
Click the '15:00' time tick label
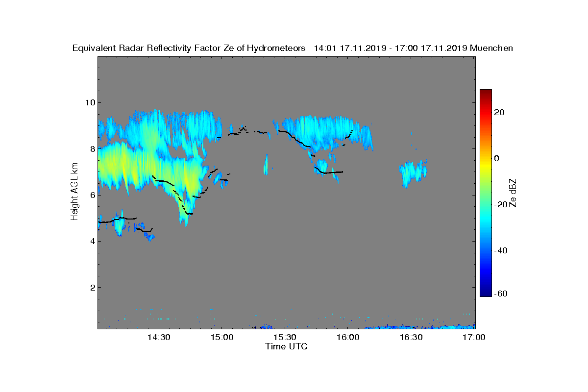coord(221,338)
